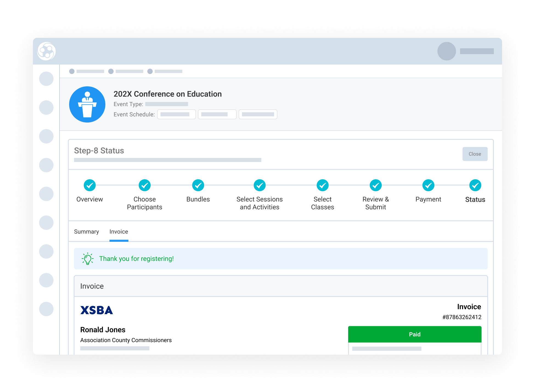Click the user avatar circle at top right
The image size is (535, 392).
(x=447, y=51)
